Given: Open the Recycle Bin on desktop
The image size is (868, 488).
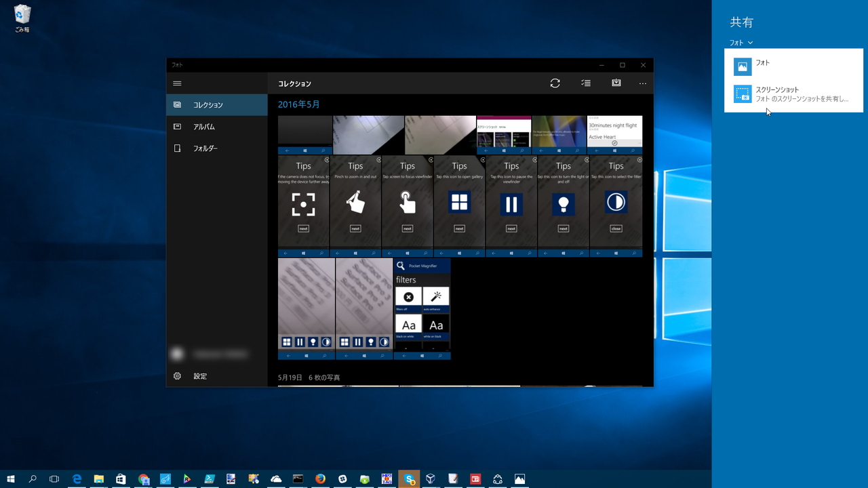Looking at the screenshot, I should coord(22,18).
